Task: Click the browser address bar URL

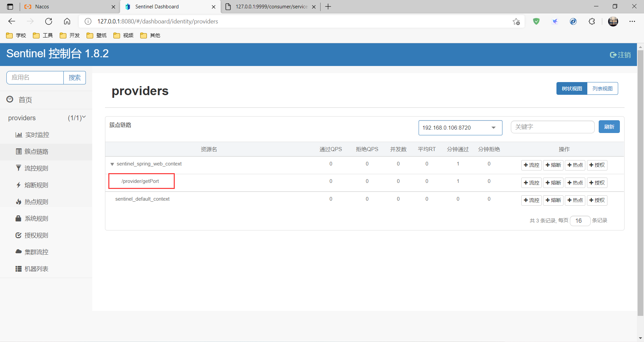Action: [x=158, y=21]
